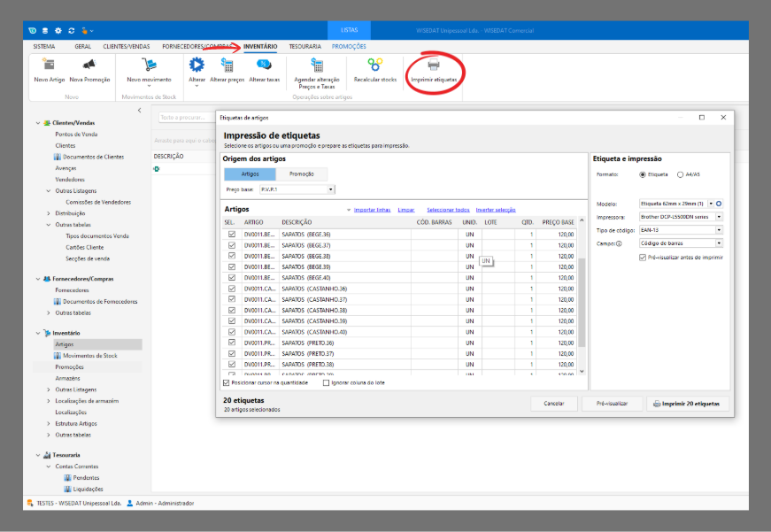Screen dimensions: 771x532
Task: Click the Novo Artigo ribbon icon
Action: click(x=49, y=65)
